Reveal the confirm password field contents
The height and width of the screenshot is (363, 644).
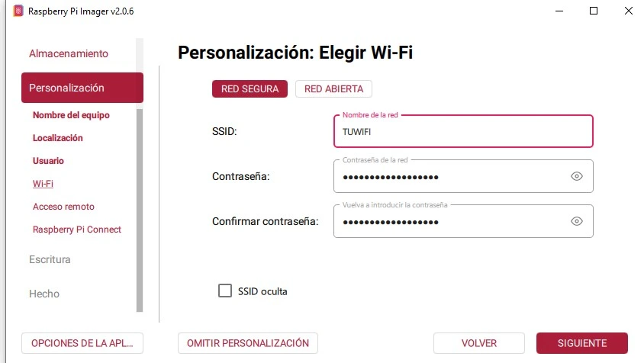pyautogui.click(x=577, y=221)
